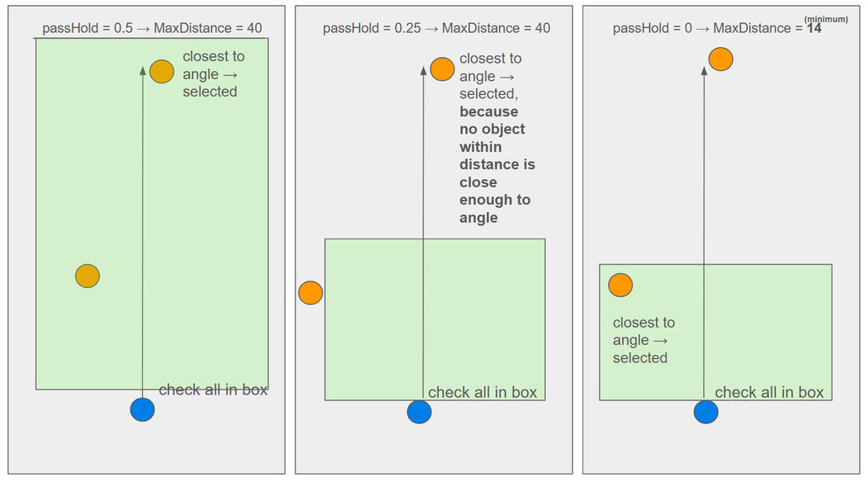The width and height of the screenshot is (868, 482).
Task: Select the lower-left circle inside the 0.5 panel box
Action: [87, 276]
